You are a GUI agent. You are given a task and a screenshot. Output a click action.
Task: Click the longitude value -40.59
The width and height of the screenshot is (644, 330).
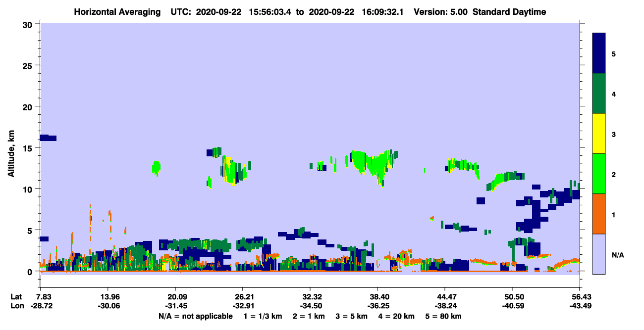tap(512, 306)
